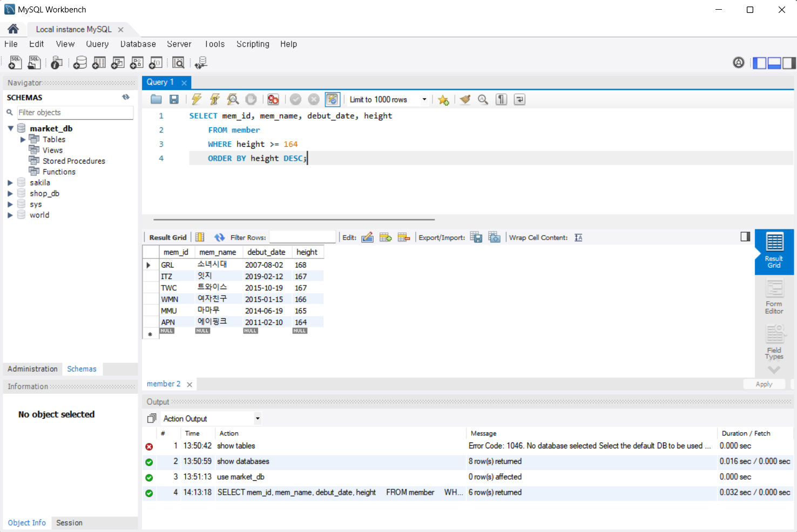
Task: Create new schema toolbar icon
Action: point(80,63)
